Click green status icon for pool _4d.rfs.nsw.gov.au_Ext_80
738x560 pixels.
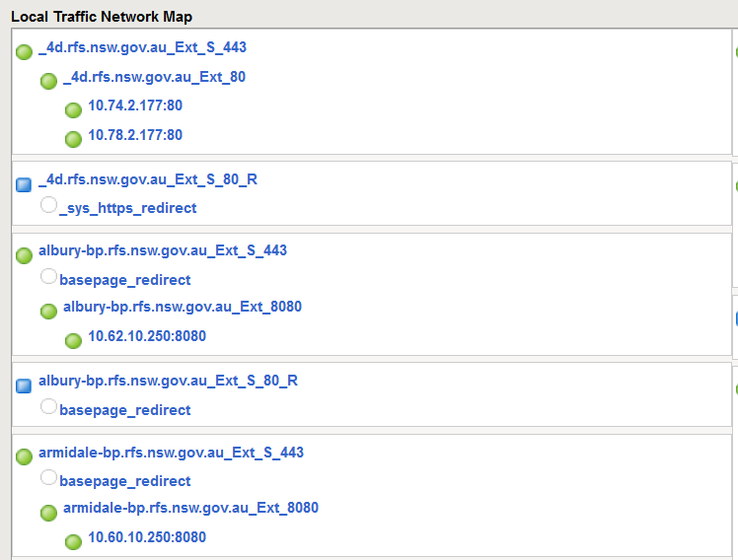(48, 81)
